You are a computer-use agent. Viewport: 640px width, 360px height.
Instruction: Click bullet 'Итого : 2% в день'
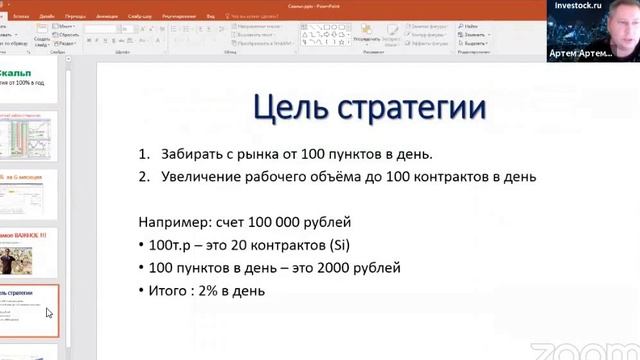202,291
